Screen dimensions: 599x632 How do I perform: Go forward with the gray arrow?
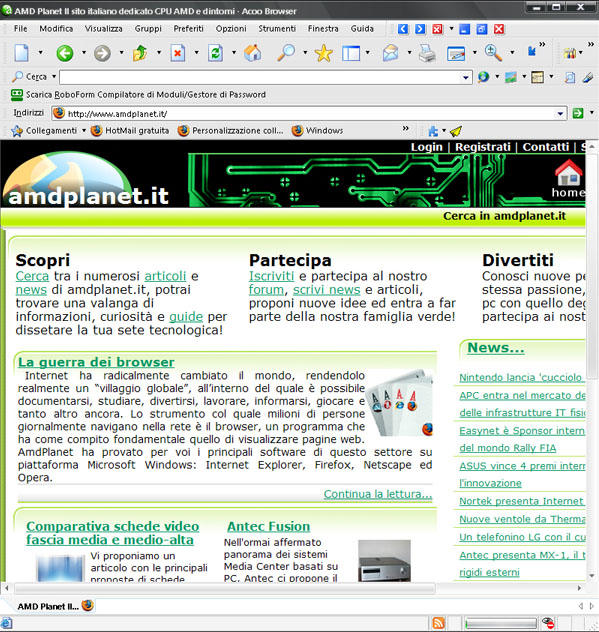pyautogui.click(x=102, y=53)
